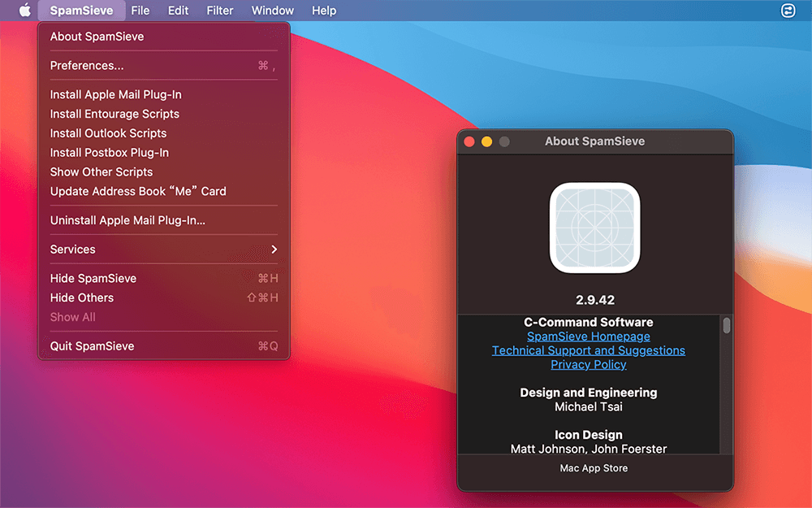The image size is (812, 508).
Task: Click the About window credits scrollbar
Action: pyautogui.click(x=727, y=326)
